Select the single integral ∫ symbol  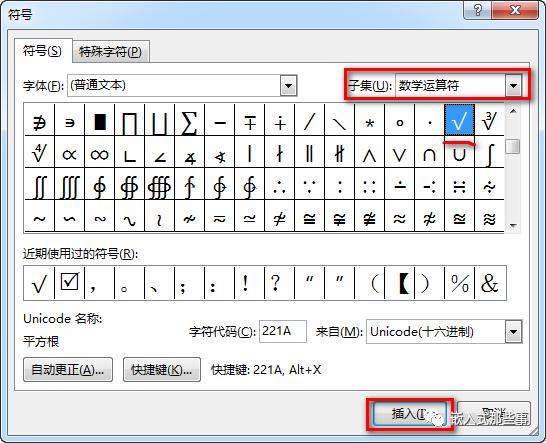pyautogui.click(x=489, y=152)
